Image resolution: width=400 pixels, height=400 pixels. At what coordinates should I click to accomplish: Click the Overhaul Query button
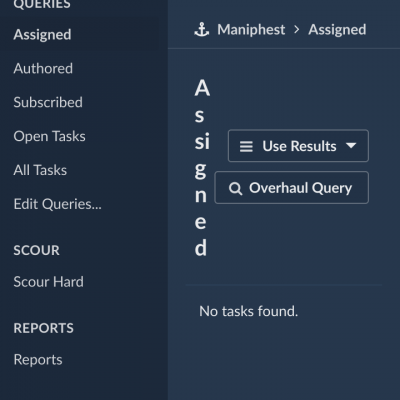[292, 188]
